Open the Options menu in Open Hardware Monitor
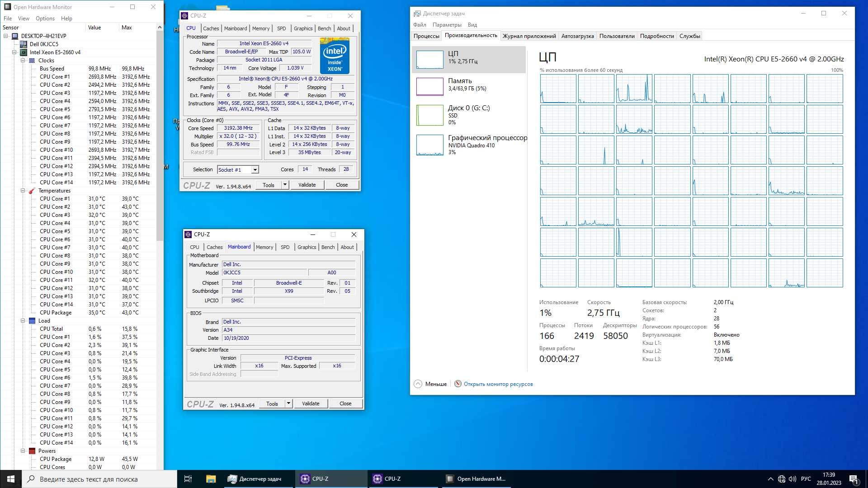The image size is (868, 488). [45, 19]
